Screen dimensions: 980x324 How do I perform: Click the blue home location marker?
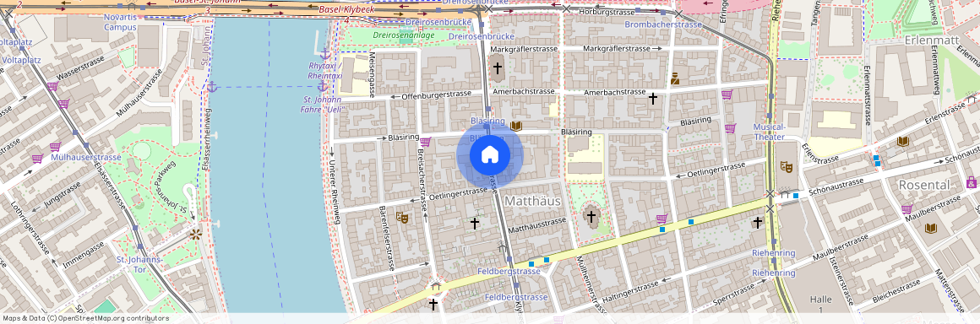pos(489,154)
